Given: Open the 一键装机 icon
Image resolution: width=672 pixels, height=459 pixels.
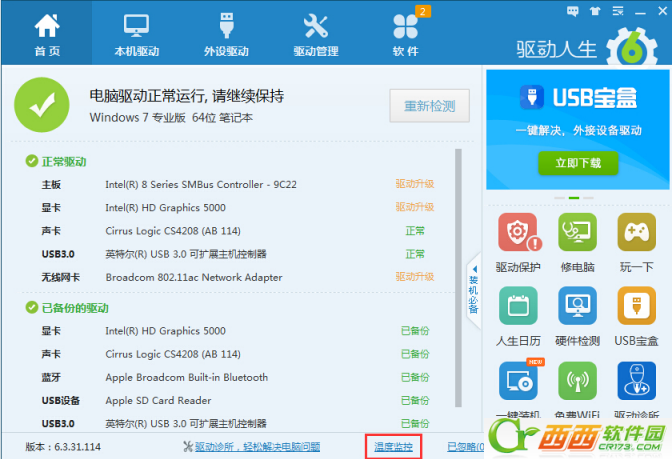Looking at the screenshot, I should point(518,381).
